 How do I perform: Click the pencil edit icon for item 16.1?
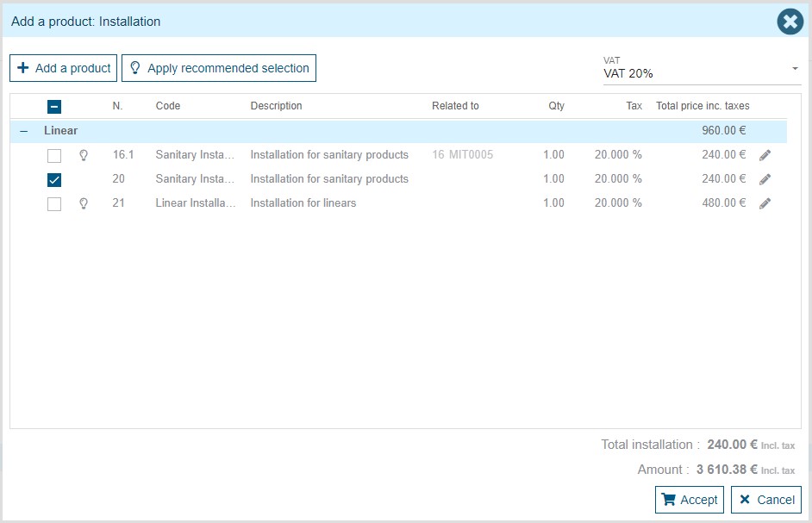765,155
